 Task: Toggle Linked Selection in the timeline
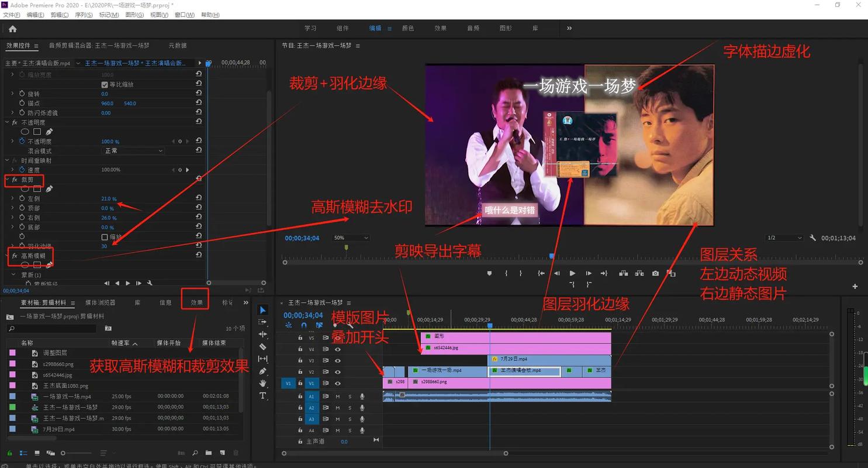(x=319, y=325)
